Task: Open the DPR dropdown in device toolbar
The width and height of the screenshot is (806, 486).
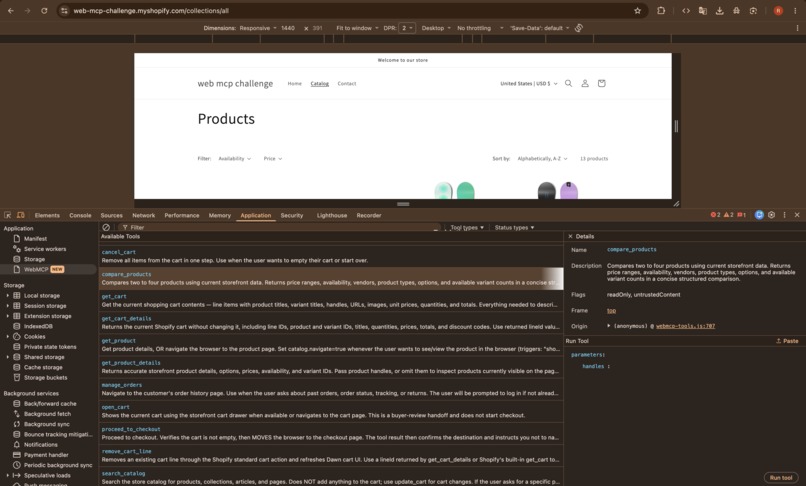Action: pyautogui.click(x=407, y=28)
